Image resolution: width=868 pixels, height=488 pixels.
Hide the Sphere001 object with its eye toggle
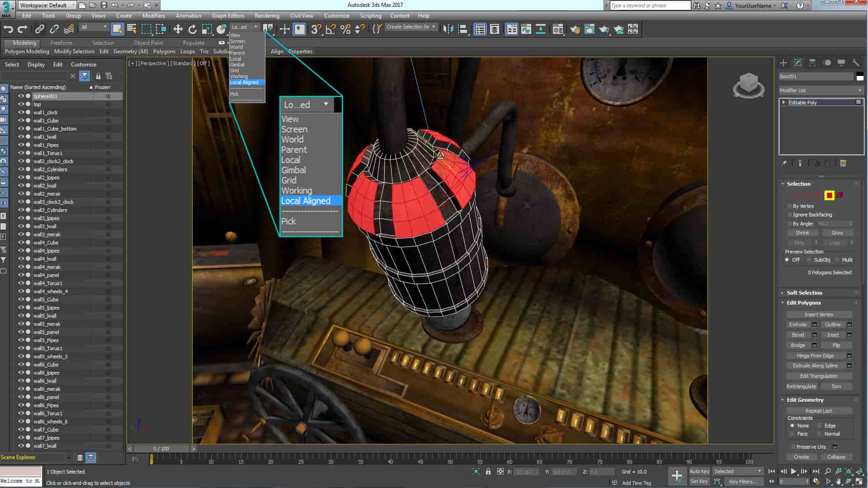pyautogui.click(x=21, y=96)
